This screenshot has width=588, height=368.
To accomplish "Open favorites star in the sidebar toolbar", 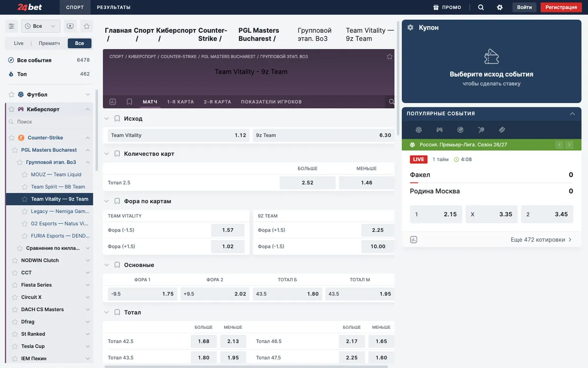I will point(87,26).
